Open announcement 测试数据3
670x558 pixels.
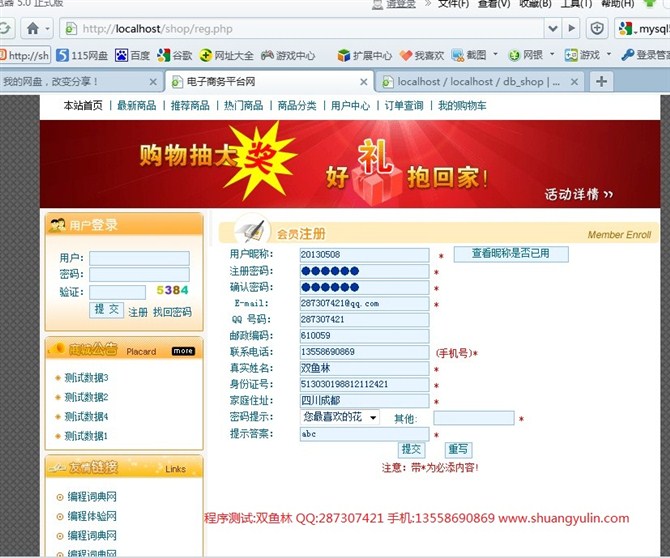point(86,378)
